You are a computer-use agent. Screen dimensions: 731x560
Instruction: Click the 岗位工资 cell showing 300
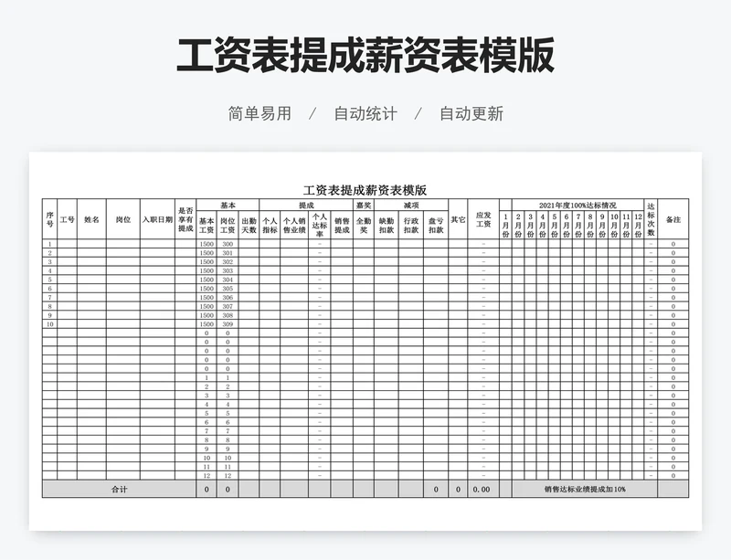228,244
